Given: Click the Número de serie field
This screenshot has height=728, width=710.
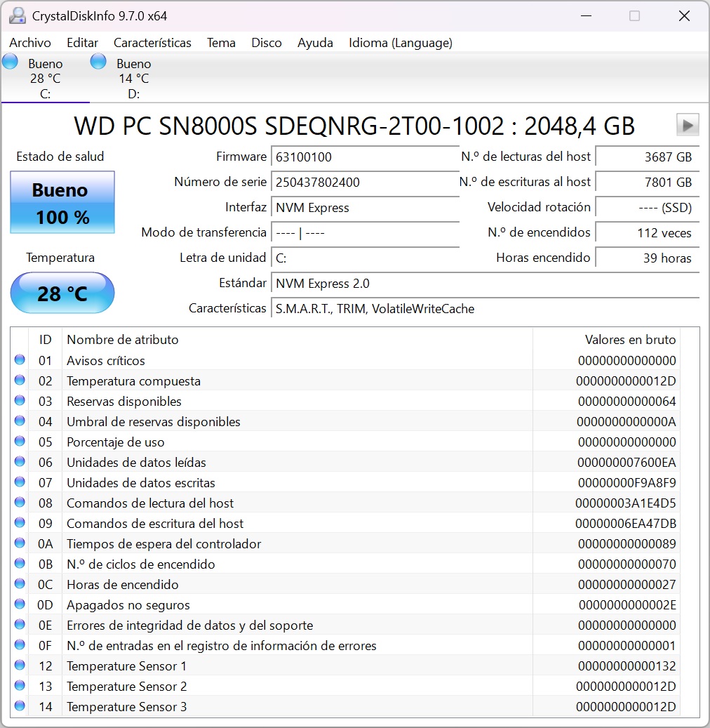Looking at the screenshot, I should click(x=365, y=182).
